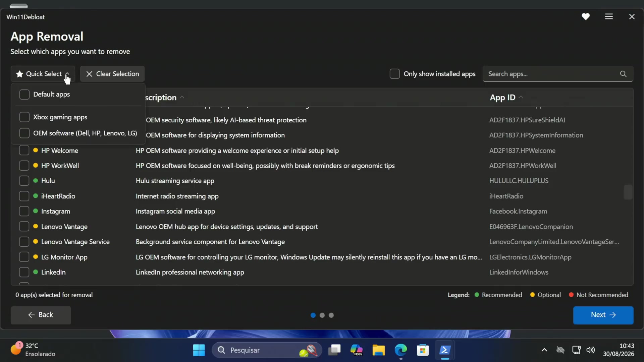This screenshot has width=644, height=362.
Task: Click AD2F1837.HPSystemInformation app ID
Action: (536, 135)
